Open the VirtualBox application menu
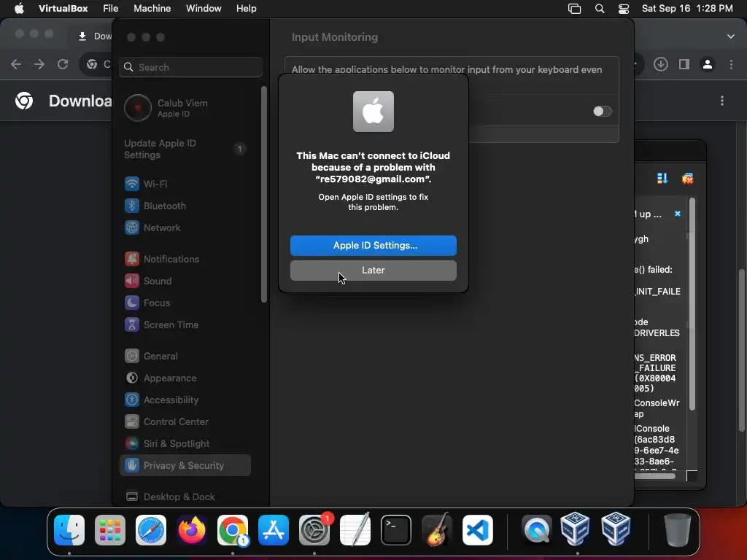This screenshot has height=560, width=747. 63,9
